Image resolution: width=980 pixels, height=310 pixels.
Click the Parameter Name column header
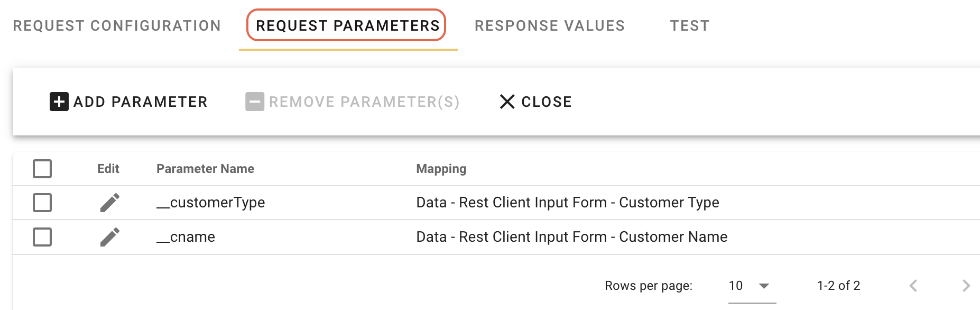pos(206,168)
